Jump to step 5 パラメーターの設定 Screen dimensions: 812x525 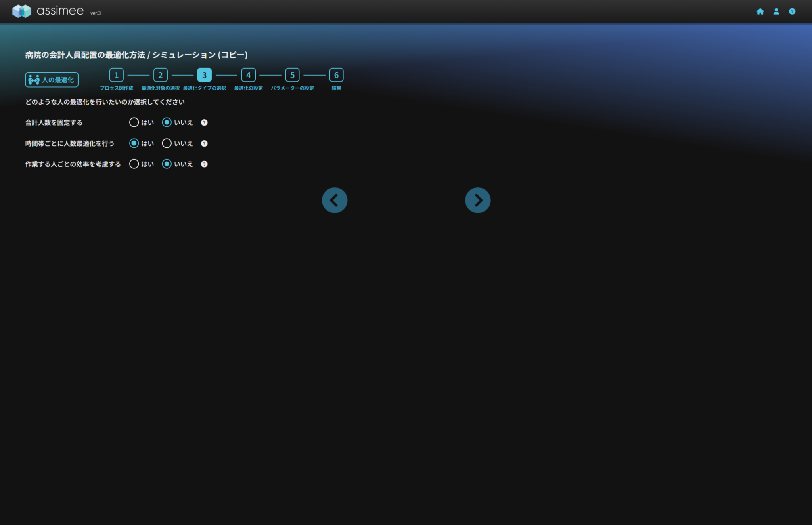(292, 75)
